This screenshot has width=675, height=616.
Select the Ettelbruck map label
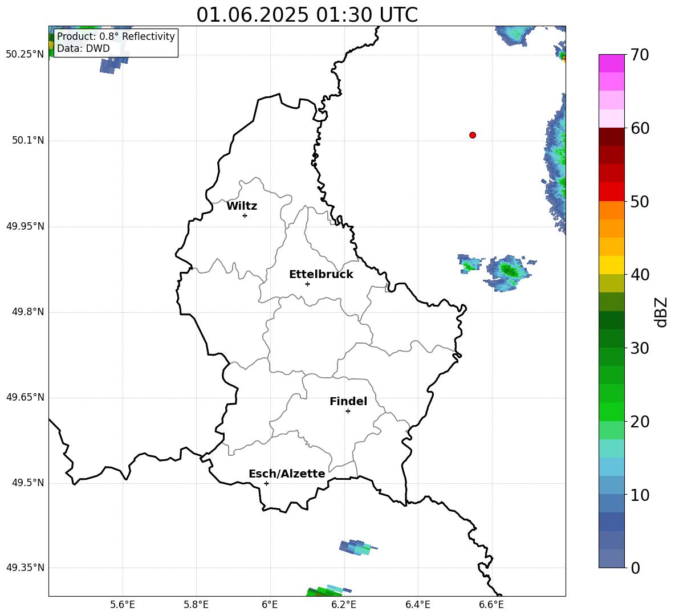click(321, 275)
